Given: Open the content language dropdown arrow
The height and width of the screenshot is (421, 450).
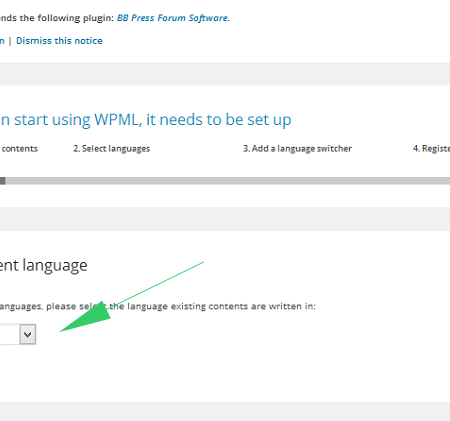Looking at the screenshot, I should coord(28,334).
